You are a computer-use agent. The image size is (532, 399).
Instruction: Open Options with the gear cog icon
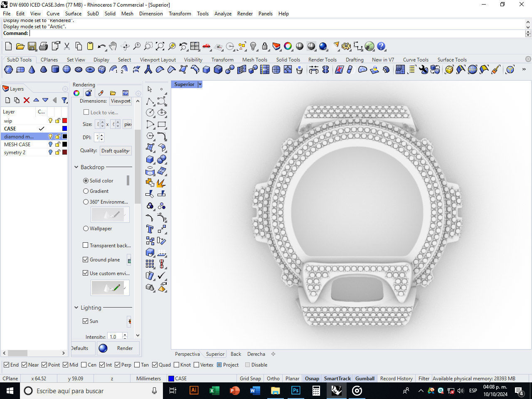coord(346,46)
